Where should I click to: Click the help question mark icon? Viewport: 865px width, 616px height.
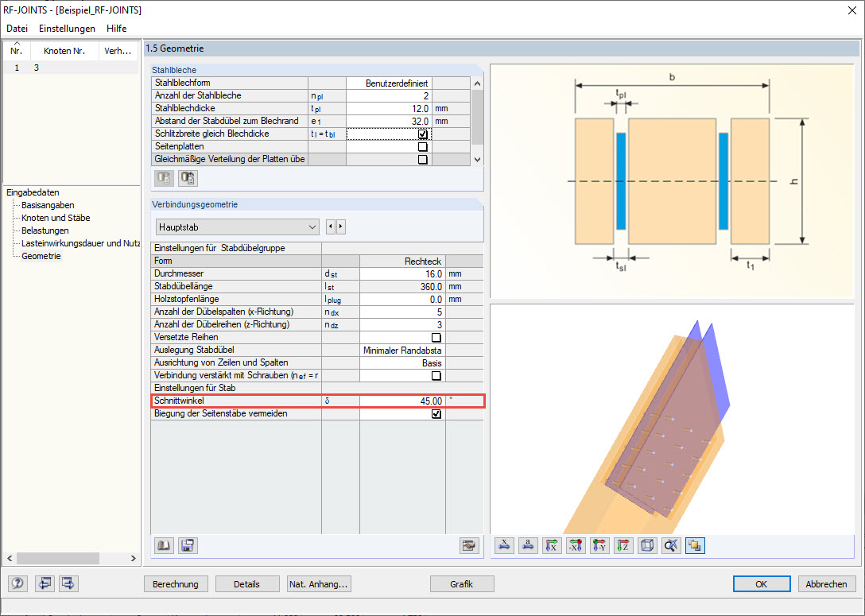coord(17,583)
